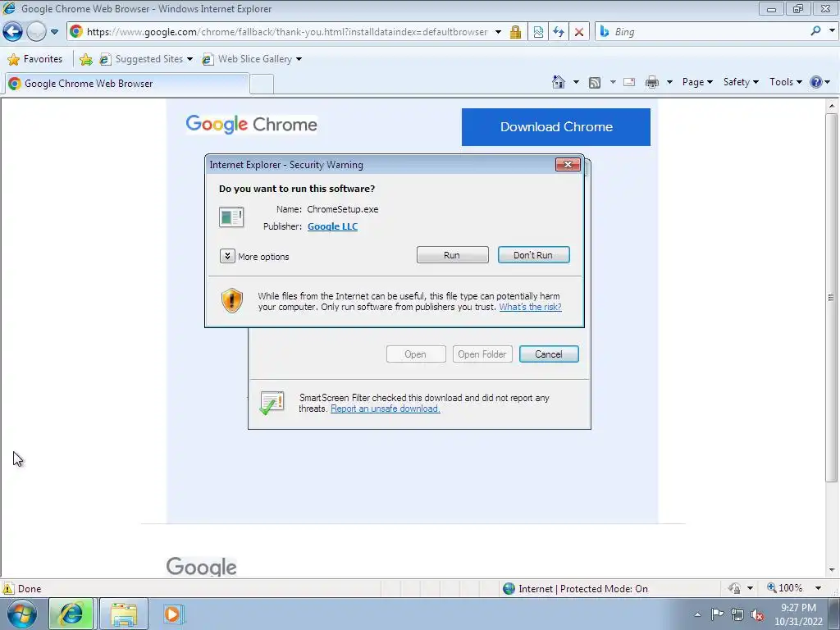Click the ChromeSetup.exe file name text
Viewport: 840px width, 630px height.
(343, 209)
